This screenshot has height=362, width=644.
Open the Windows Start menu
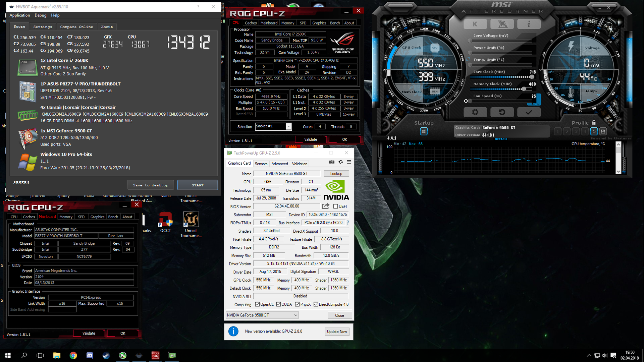(8, 355)
